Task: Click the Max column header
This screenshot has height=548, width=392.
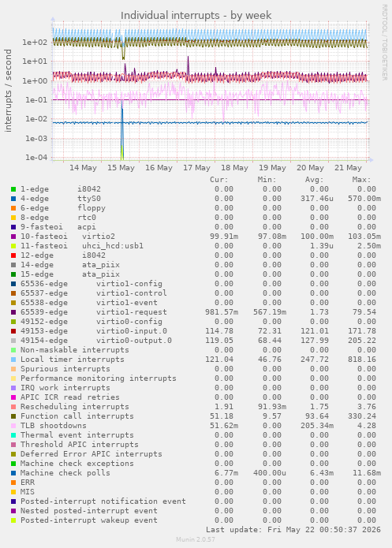Action: 361,180
